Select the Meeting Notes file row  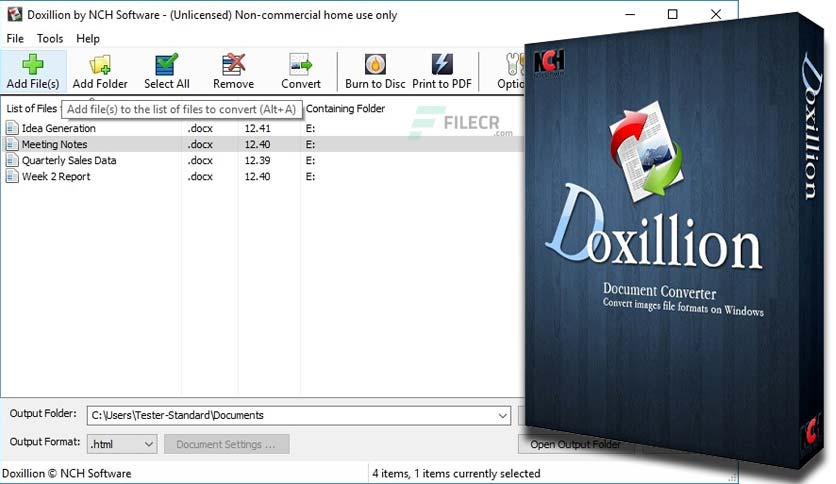coord(262,144)
